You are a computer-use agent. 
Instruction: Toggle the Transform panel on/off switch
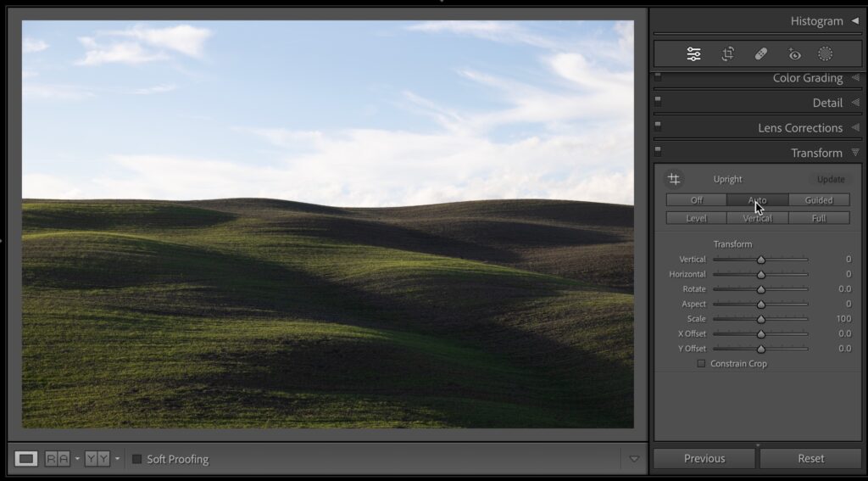pos(658,152)
